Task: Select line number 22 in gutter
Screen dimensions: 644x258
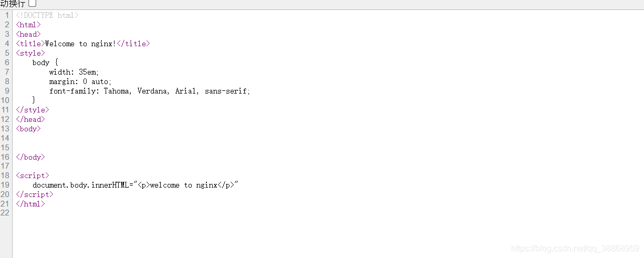Action: tap(5, 213)
